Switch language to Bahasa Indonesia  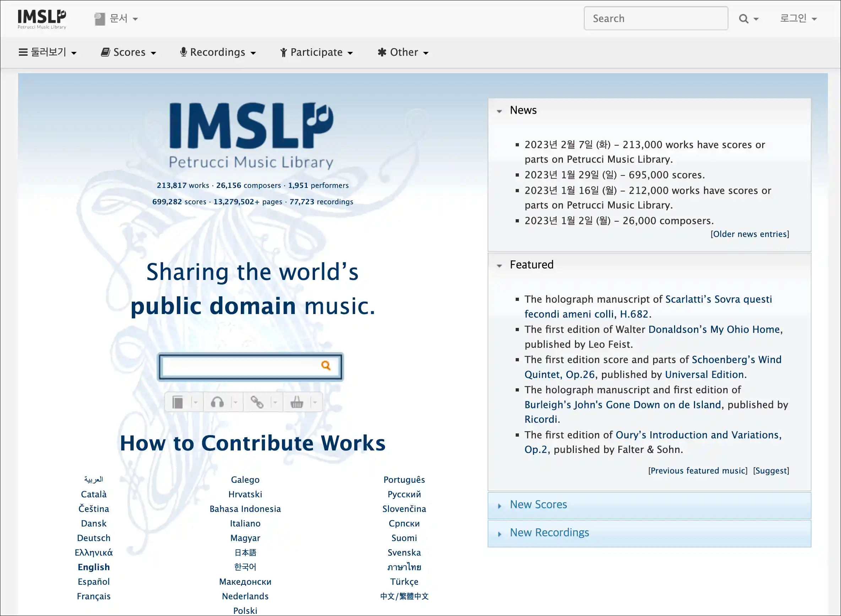click(245, 509)
